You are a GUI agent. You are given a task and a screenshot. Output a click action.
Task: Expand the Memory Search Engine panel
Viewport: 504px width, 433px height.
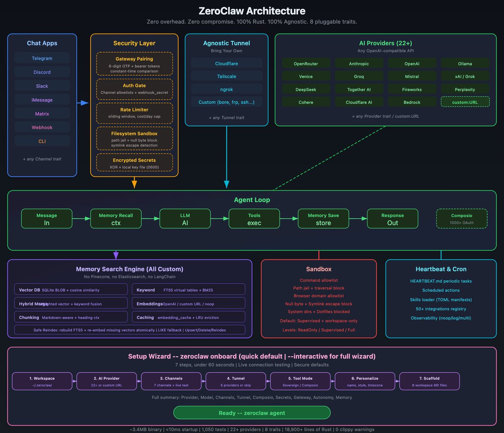coord(129,269)
